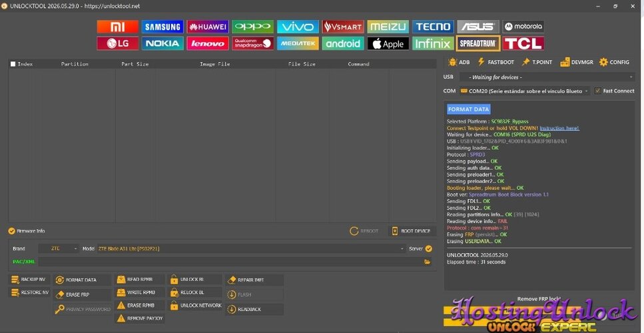Select the FORMAT DATA log heading

coord(469,109)
